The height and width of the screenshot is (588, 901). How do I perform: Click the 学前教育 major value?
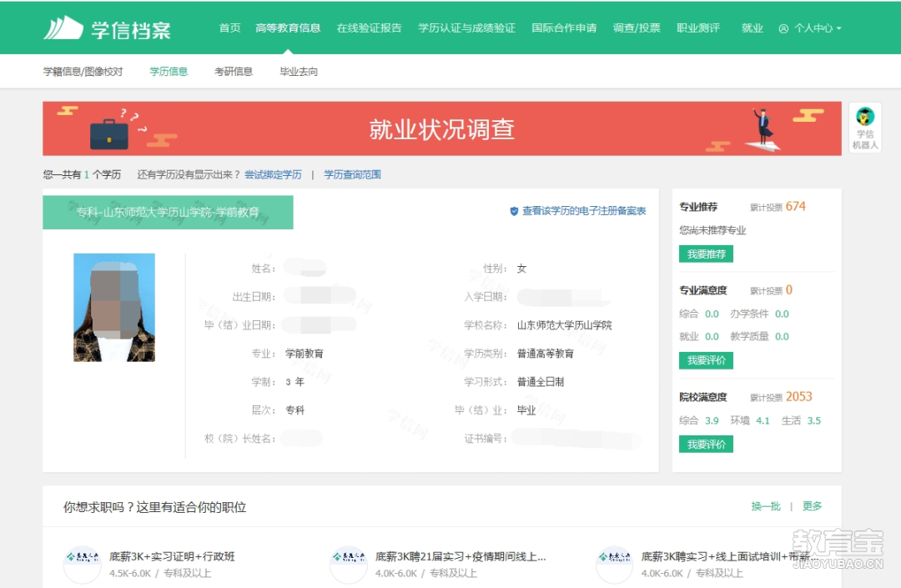[304, 353]
